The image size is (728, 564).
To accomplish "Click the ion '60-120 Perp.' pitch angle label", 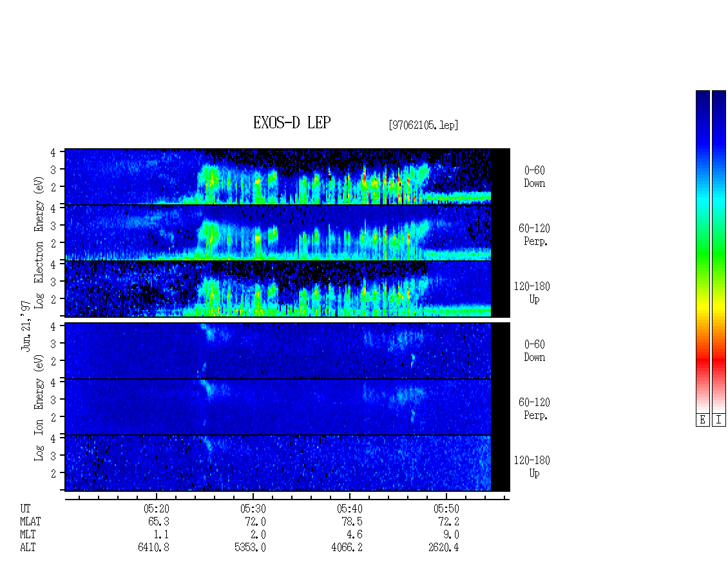I will (534, 409).
